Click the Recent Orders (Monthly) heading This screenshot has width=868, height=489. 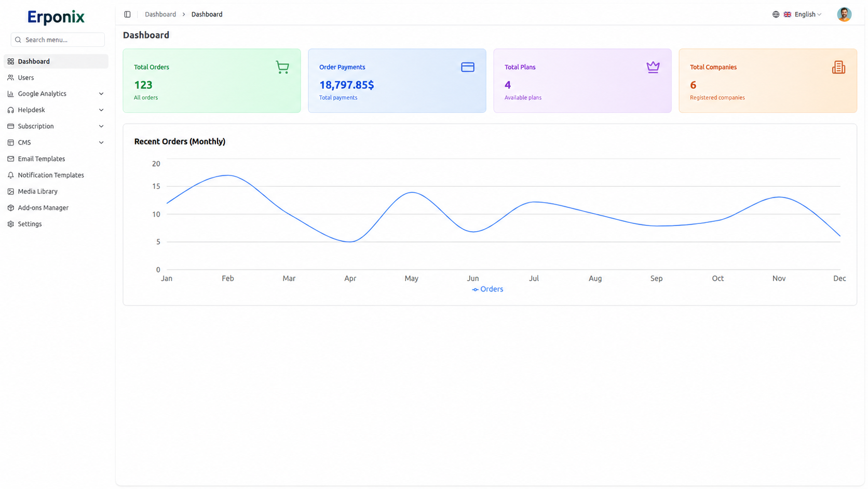(180, 141)
